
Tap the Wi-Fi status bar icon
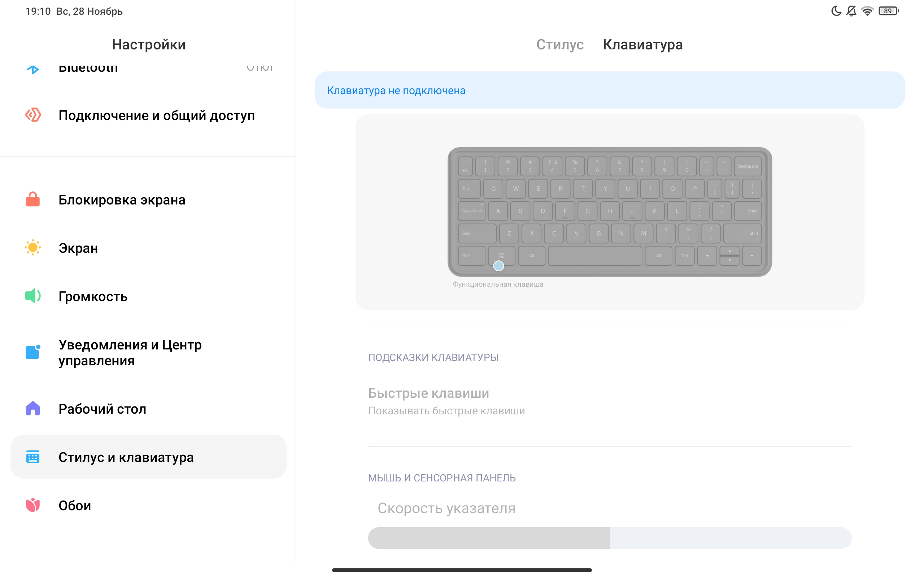click(x=867, y=11)
